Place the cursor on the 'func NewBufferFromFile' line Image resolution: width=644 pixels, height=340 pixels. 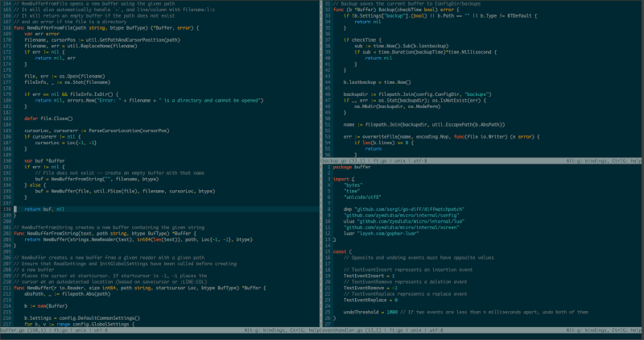pos(106,28)
